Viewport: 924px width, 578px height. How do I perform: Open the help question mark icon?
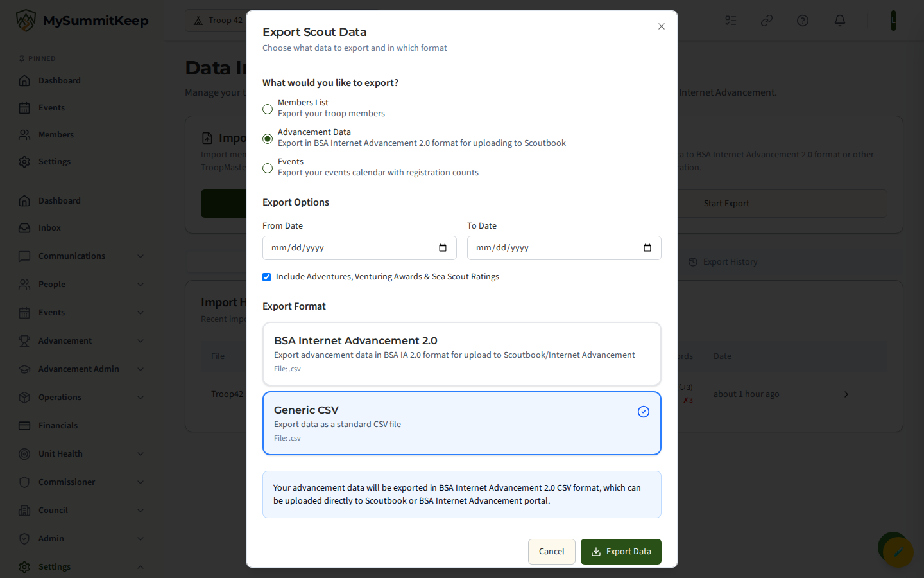point(803,21)
